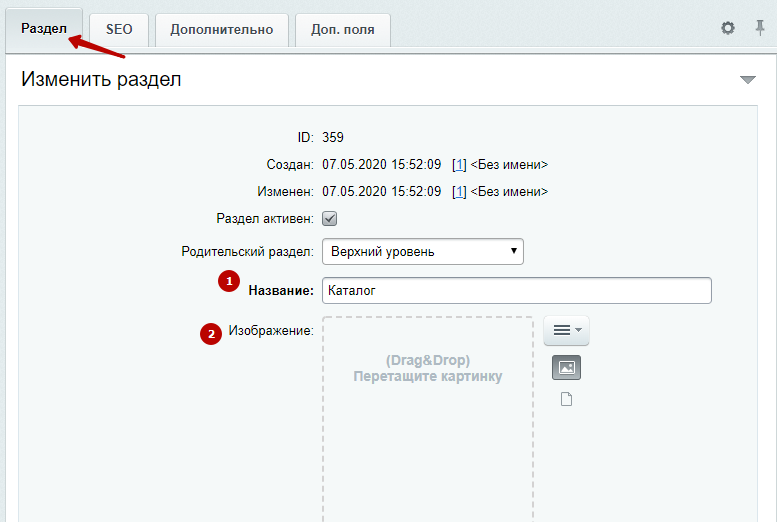This screenshot has width=777, height=522.
Task: Select the Изменен date 07.05.2020 15:52:09
Action: (382, 192)
